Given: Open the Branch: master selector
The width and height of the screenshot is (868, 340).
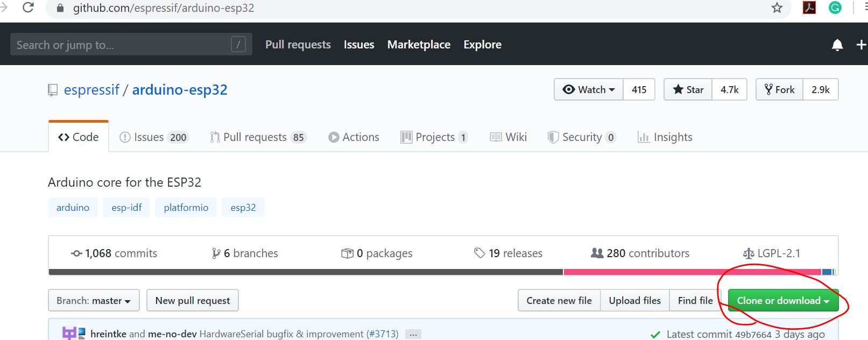Looking at the screenshot, I should [94, 301].
